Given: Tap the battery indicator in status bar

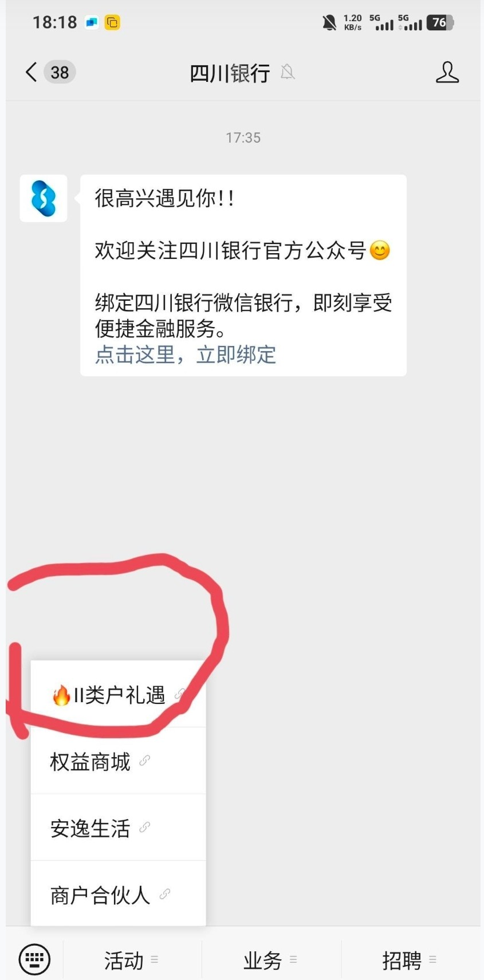Looking at the screenshot, I should tap(440, 23).
